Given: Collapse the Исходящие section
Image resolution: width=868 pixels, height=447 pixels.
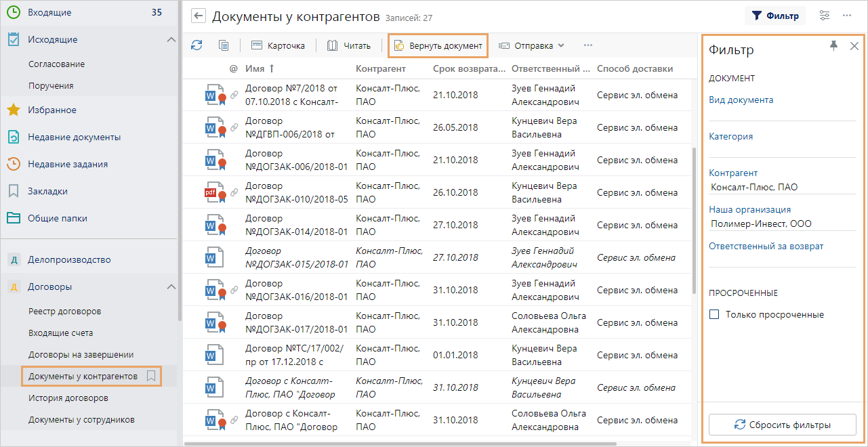Looking at the screenshot, I should pyautogui.click(x=171, y=39).
